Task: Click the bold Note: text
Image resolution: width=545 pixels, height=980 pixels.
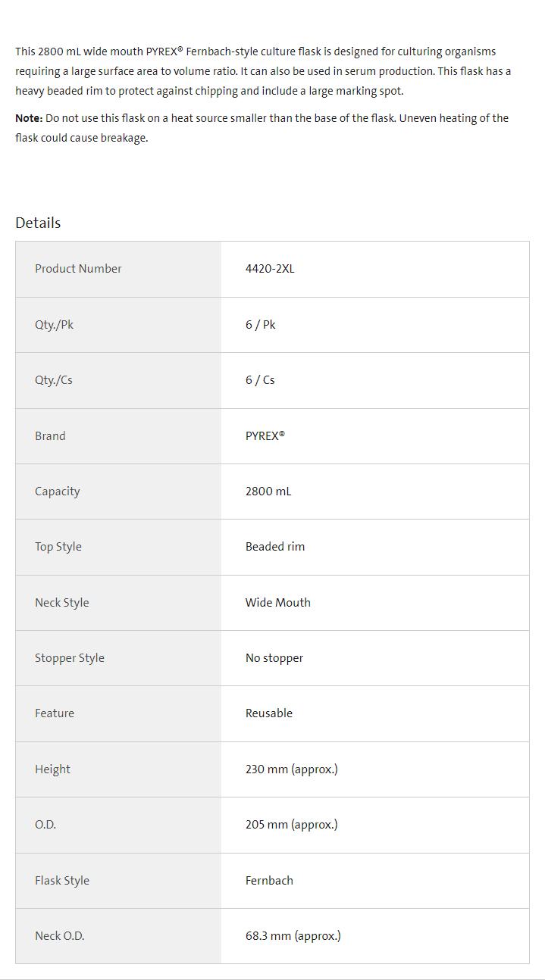Action: coord(29,118)
